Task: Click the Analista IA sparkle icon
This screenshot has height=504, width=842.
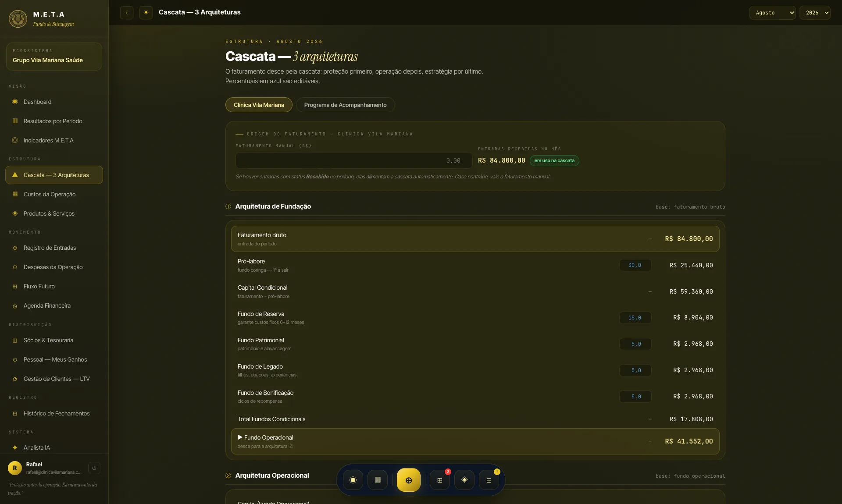Action: tap(15, 447)
